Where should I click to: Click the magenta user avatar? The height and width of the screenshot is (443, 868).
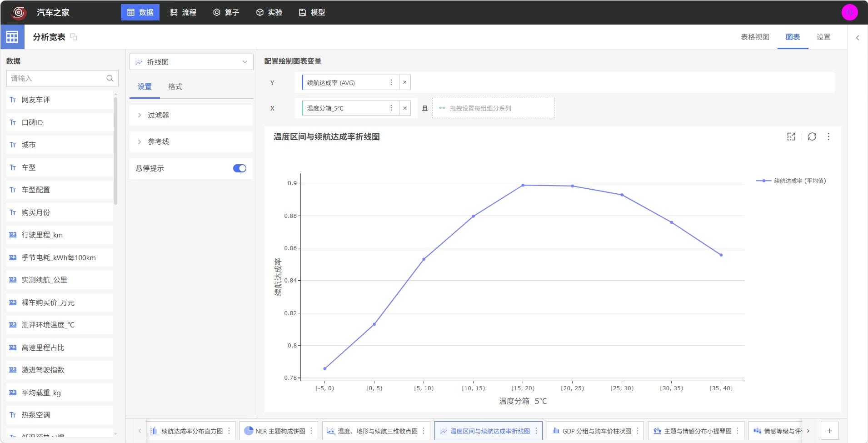click(x=849, y=12)
